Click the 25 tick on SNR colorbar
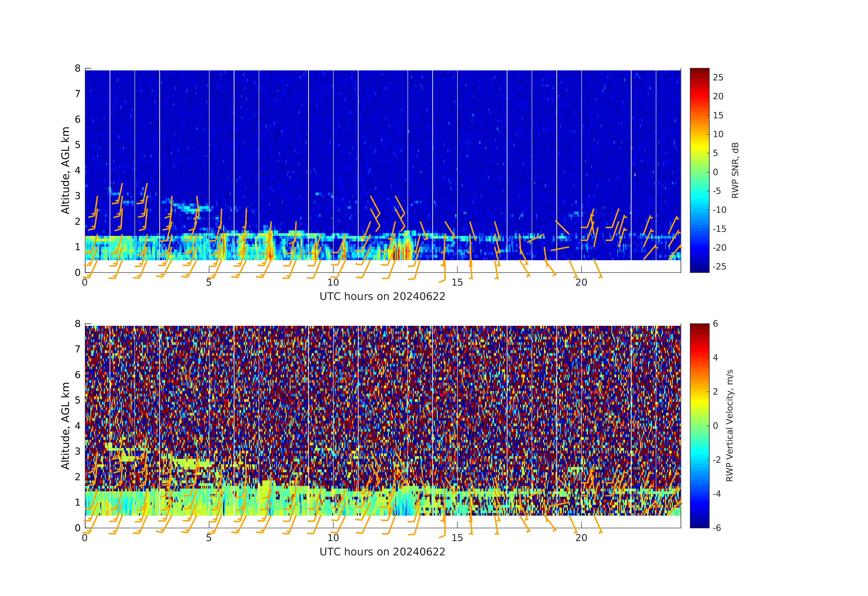Screen dimensions: 868x596 (x=718, y=78)
